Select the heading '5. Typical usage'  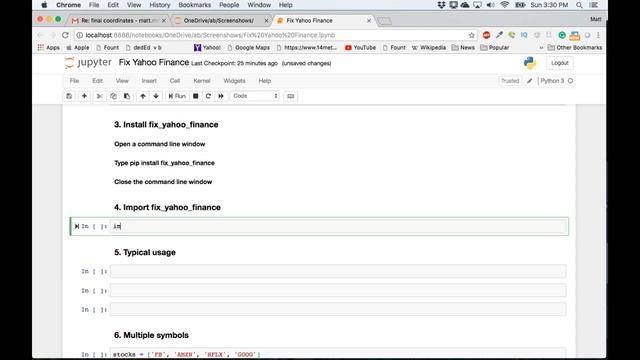coord(145,252)
